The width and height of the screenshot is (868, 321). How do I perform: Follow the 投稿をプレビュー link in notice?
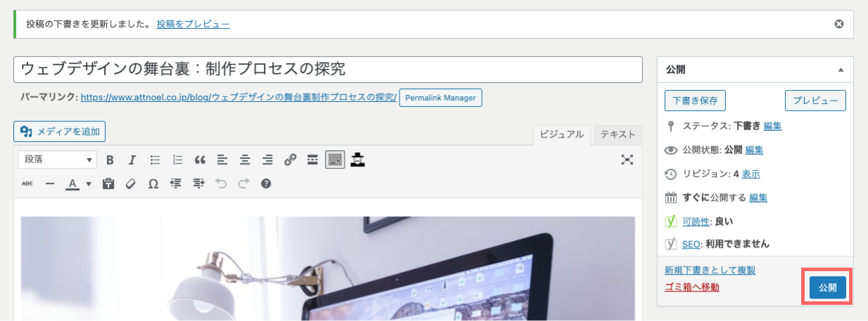[x=193, y=24]
